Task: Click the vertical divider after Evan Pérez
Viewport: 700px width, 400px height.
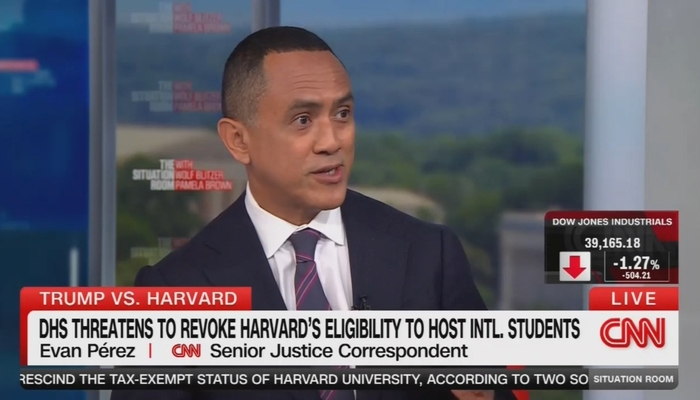Action: (150, 351)
